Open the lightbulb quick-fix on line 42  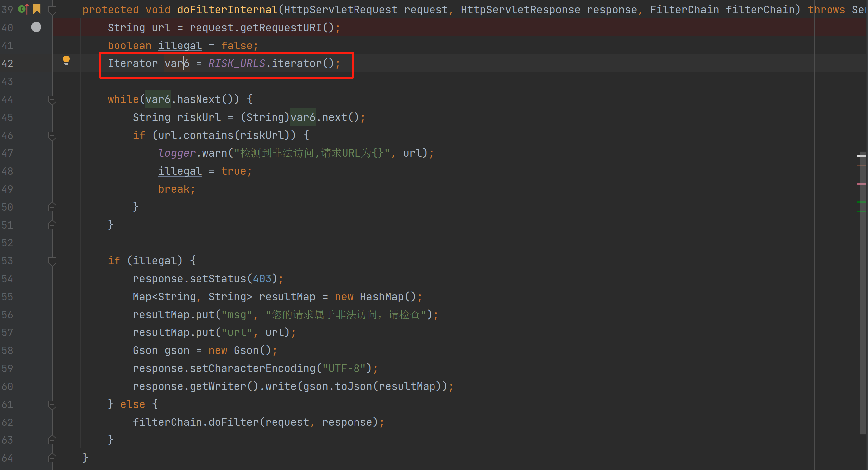(x=66, y=61)
